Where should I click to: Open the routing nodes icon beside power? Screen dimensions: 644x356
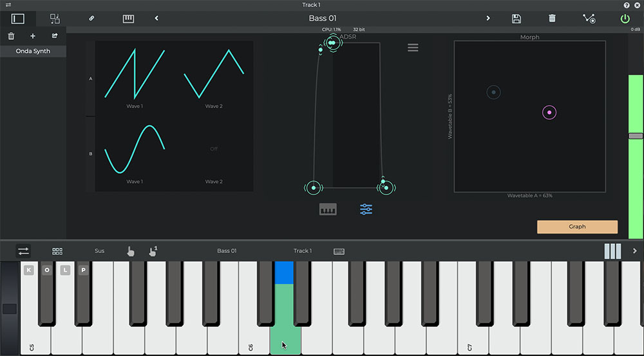coord(589,19)
